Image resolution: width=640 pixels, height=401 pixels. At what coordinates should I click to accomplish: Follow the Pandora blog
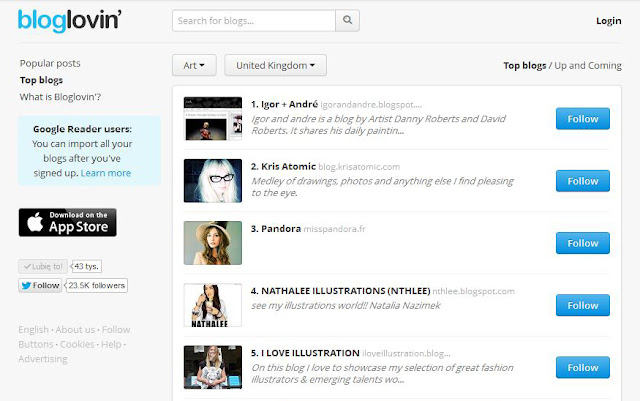pyautogui.click(x=582, y=243)
